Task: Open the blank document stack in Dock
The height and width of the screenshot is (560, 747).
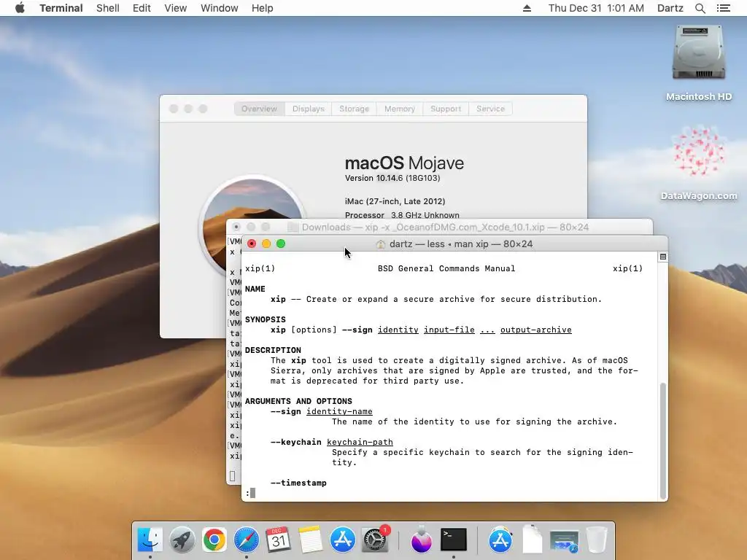Action: (x=532, y=540)
